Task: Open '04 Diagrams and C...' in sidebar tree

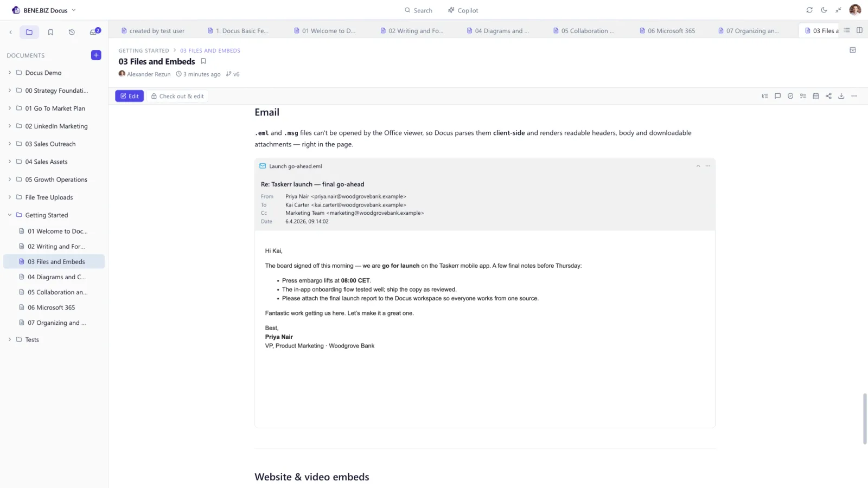Action: 54,277
